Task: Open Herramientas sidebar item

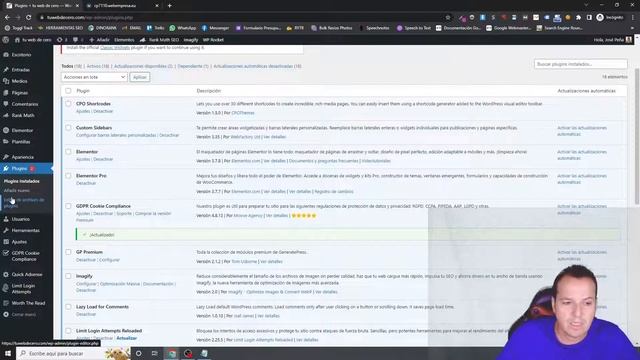Action: 25,231
